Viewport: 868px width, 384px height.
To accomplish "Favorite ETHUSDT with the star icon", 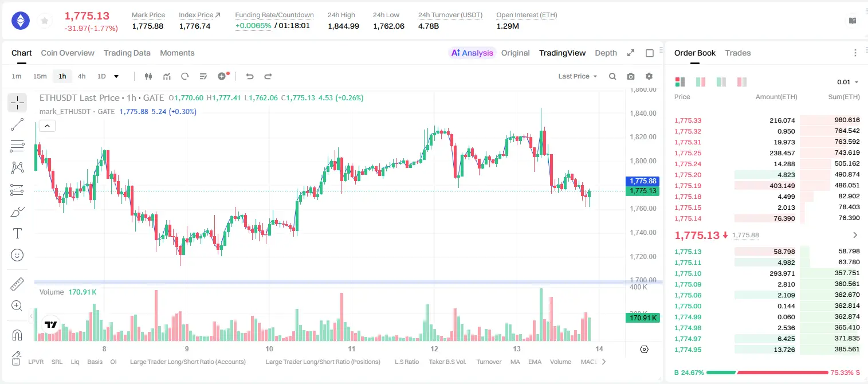I will tap(44, 21).
